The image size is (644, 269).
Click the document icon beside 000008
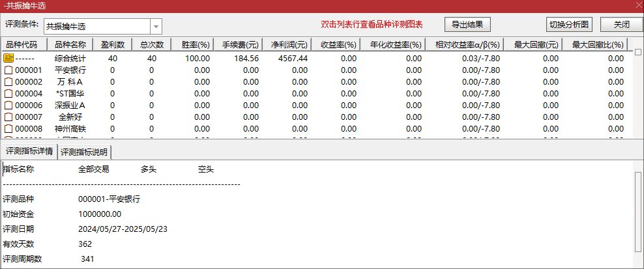click(x=8, y=129)
